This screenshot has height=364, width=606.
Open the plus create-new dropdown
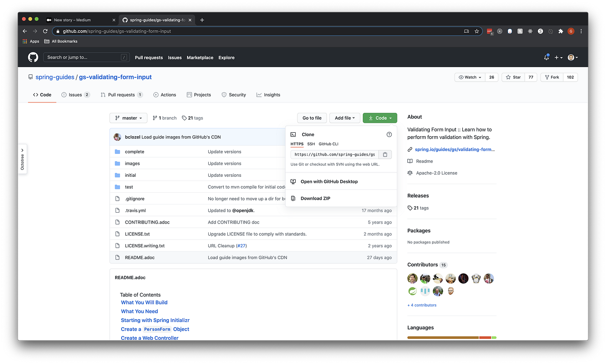[558, 57]
